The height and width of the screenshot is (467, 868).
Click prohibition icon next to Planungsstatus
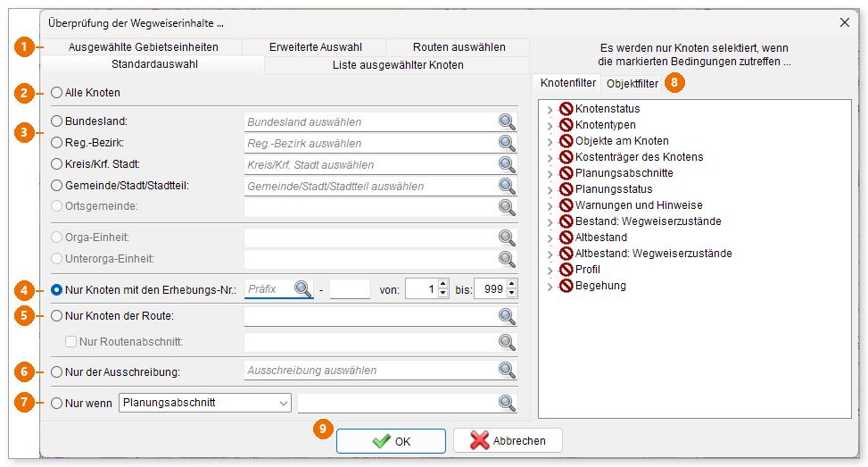(566, 189)
